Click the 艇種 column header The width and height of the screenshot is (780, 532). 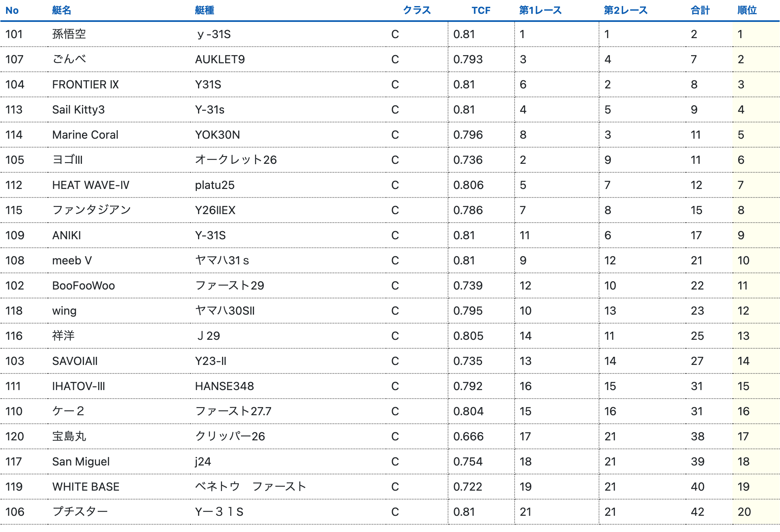point(205,11)
